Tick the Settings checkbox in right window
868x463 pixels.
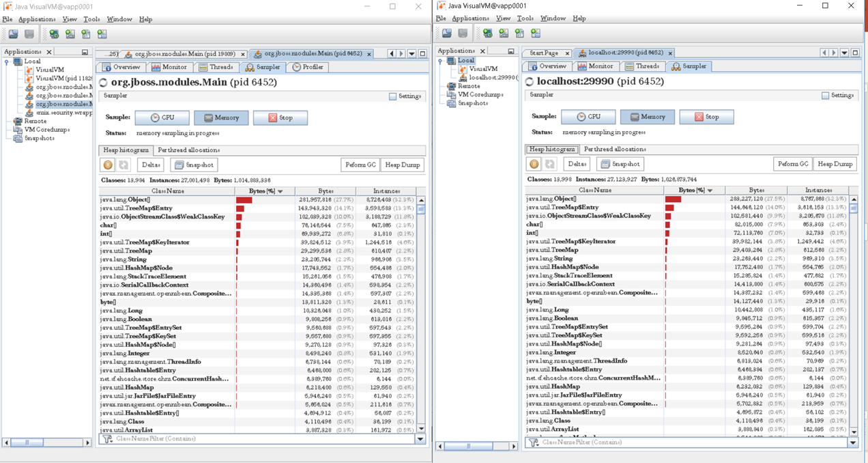pos(825,96)
